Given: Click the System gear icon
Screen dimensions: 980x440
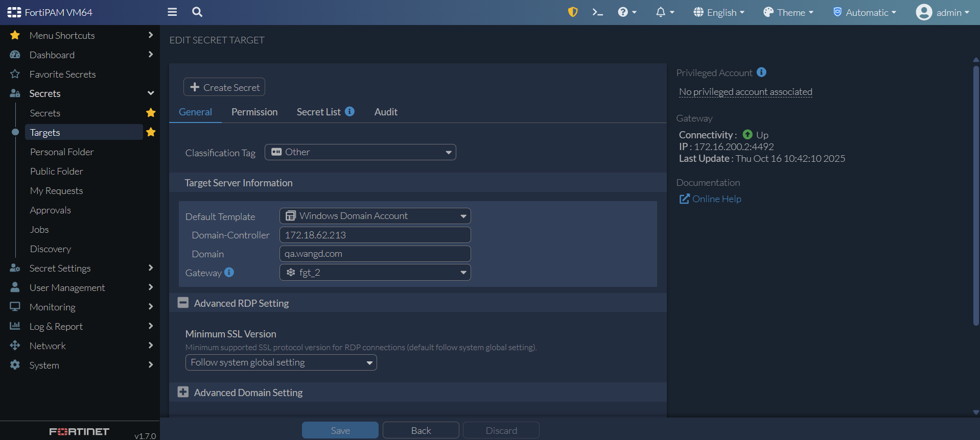Looking at the screenshot, I should (x=15, y=365).
